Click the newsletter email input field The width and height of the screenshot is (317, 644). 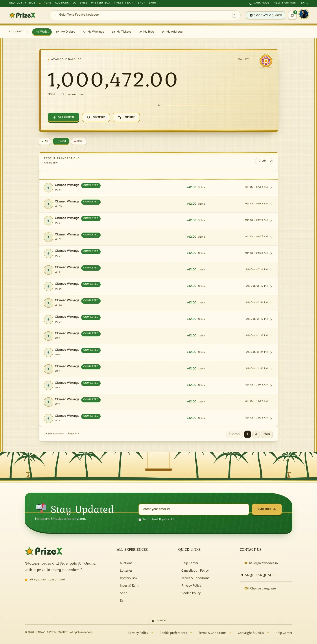pyautogui.click(x=194, y=509)
